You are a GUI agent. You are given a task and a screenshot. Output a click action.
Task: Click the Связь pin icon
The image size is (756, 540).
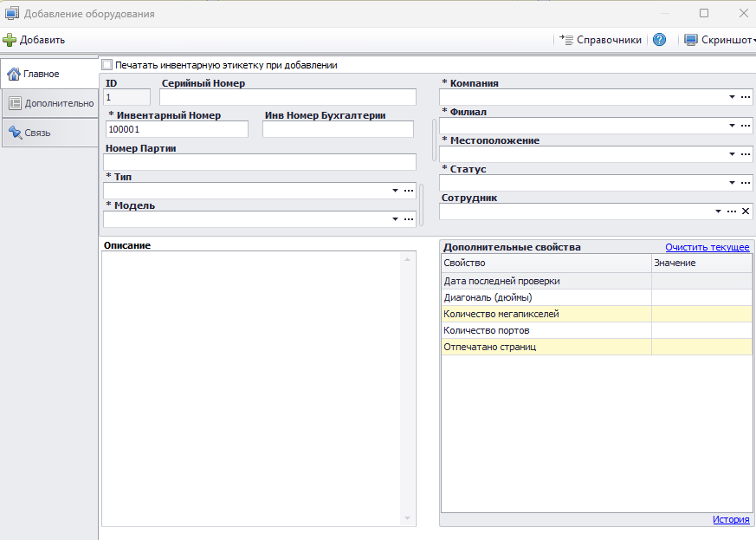click(x=15, y=133)
